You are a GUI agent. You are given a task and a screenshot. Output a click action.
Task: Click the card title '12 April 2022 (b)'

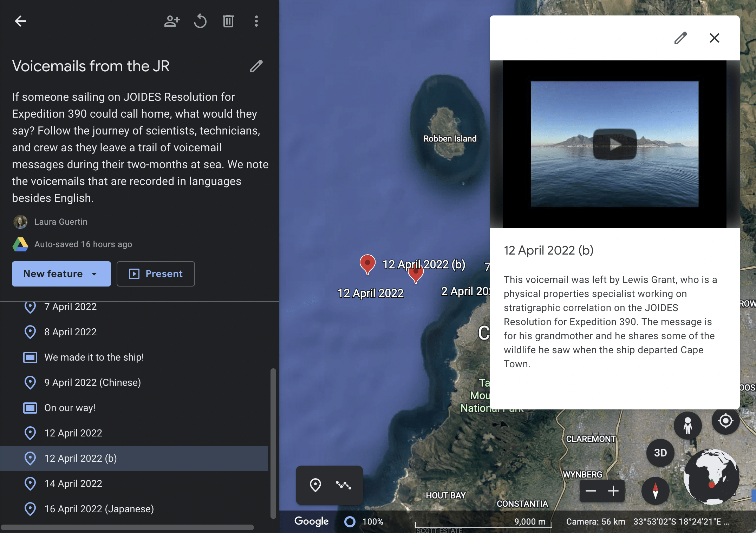point(549,250)
